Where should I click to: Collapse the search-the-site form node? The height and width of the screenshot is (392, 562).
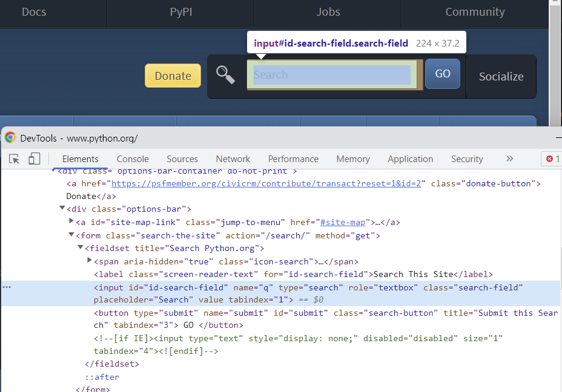coord(71,235)
